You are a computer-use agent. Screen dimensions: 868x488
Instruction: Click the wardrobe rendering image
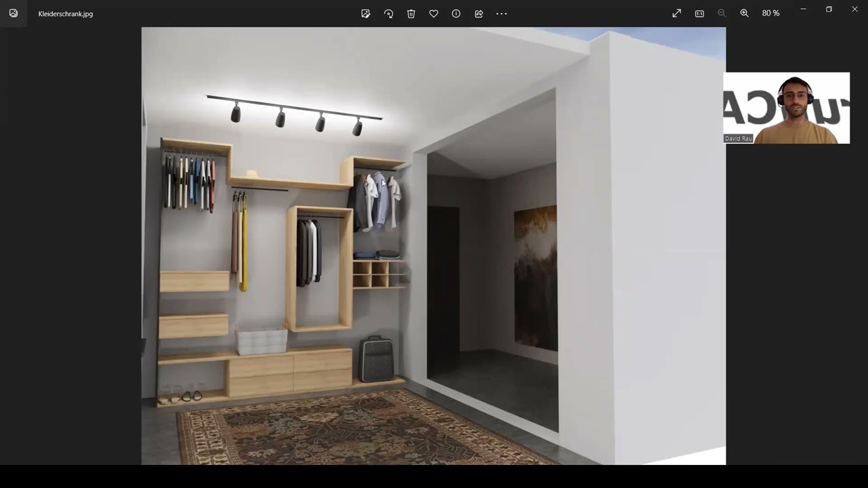pos(433,246)
